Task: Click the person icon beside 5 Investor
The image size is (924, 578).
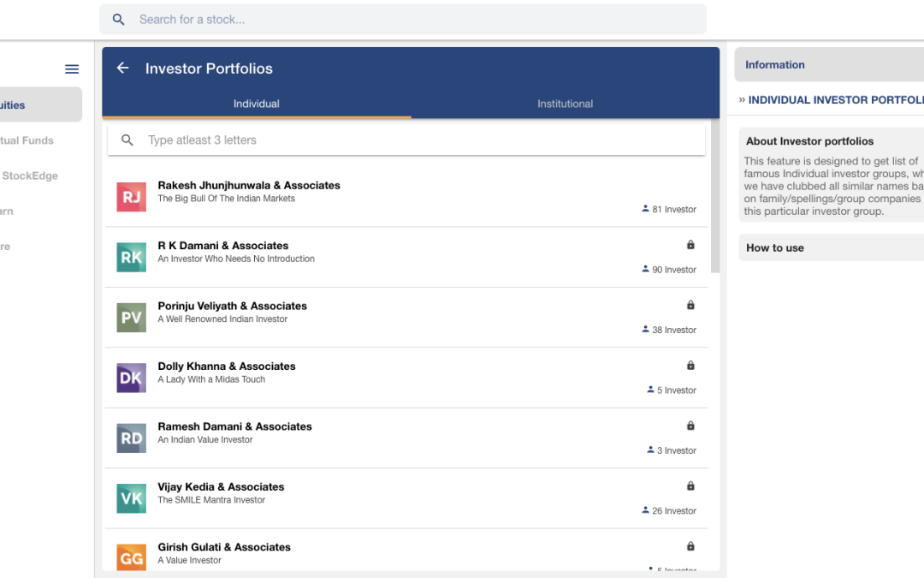Action: coord(650,390)
